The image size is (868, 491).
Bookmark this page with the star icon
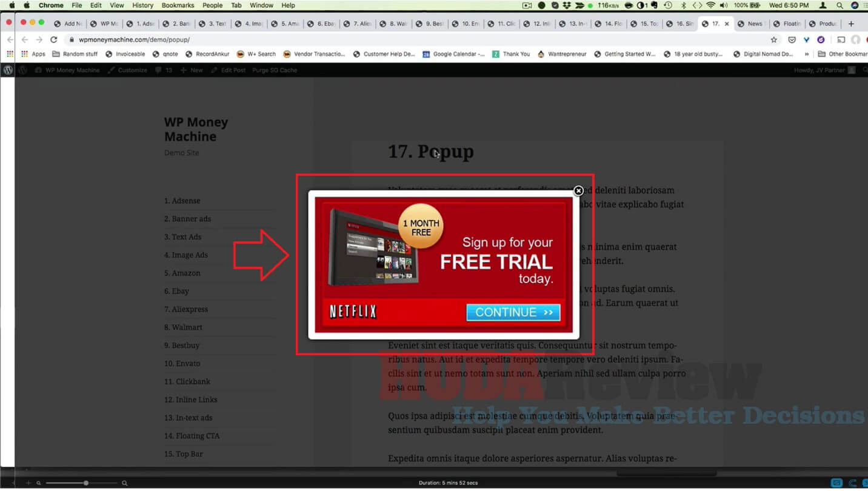pos(774,39)
